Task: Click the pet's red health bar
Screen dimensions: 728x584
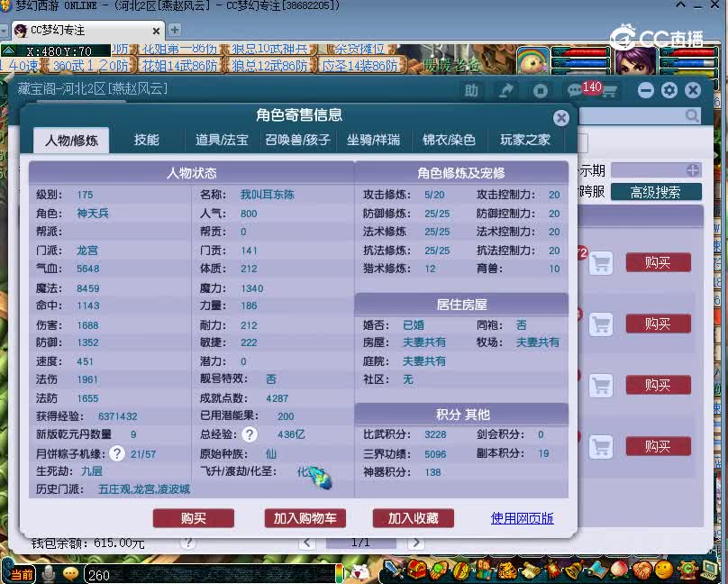Action: 583,51
